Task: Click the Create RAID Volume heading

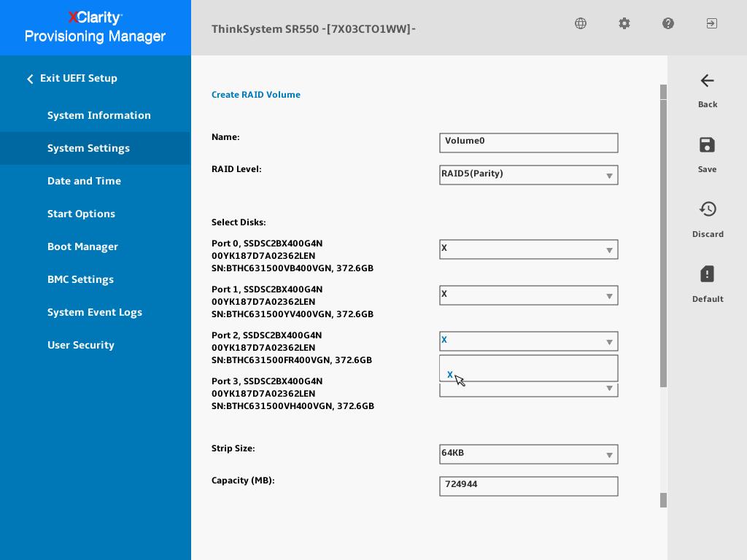Action: tap(255, 95)
